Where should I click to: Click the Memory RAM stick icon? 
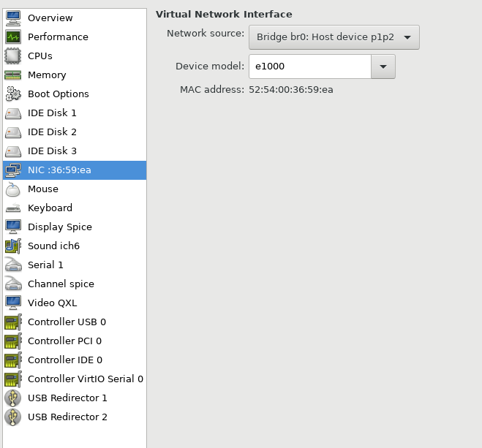pos(13,75)
